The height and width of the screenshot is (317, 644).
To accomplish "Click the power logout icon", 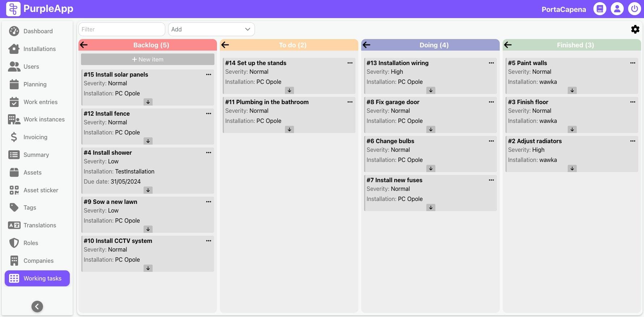I will tap(634, 9).
